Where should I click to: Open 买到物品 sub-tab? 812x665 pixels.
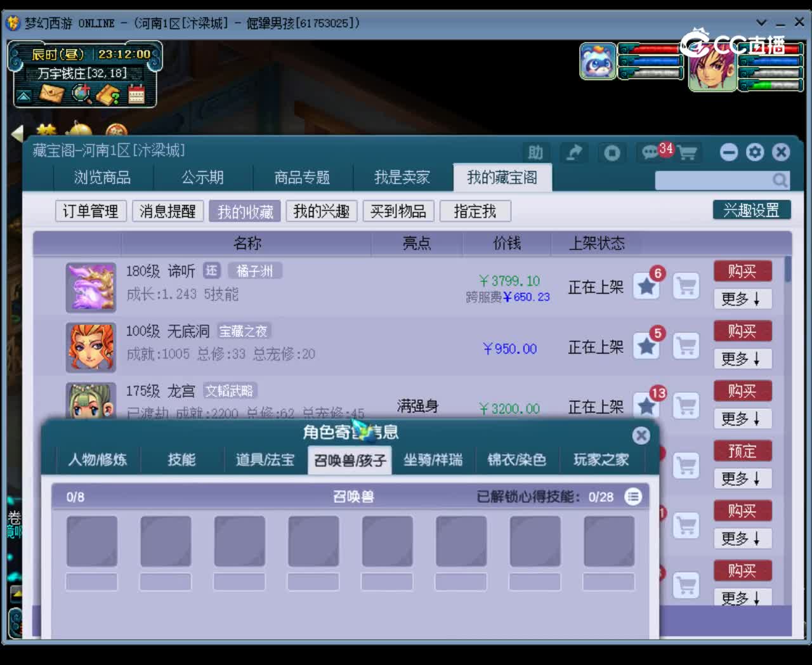pyautogui.click(x=398, y=211)
